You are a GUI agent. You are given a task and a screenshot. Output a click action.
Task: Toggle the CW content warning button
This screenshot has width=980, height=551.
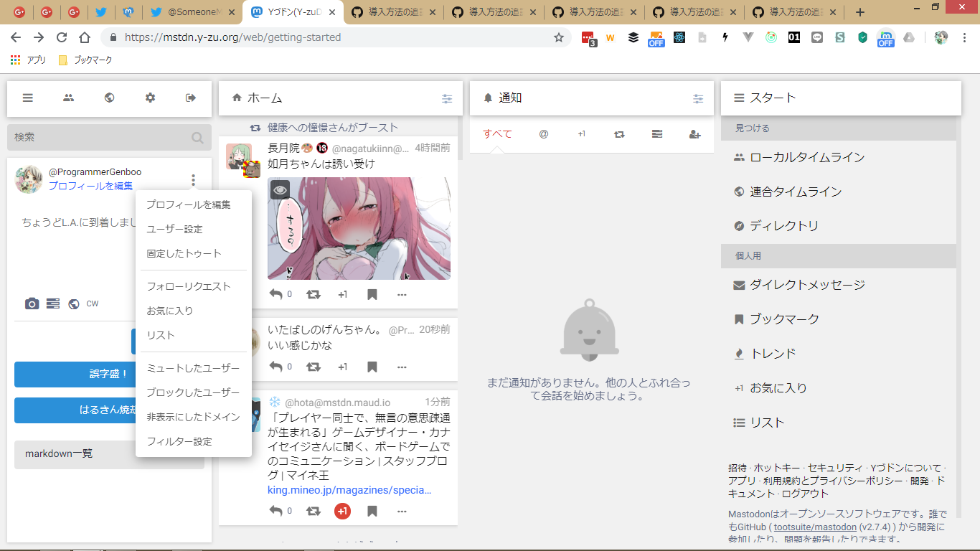click(x=93, y=304)
